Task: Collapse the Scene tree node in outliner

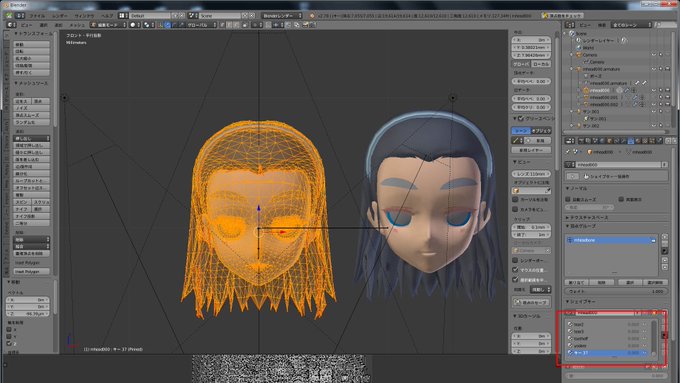Action: (564, 33)
